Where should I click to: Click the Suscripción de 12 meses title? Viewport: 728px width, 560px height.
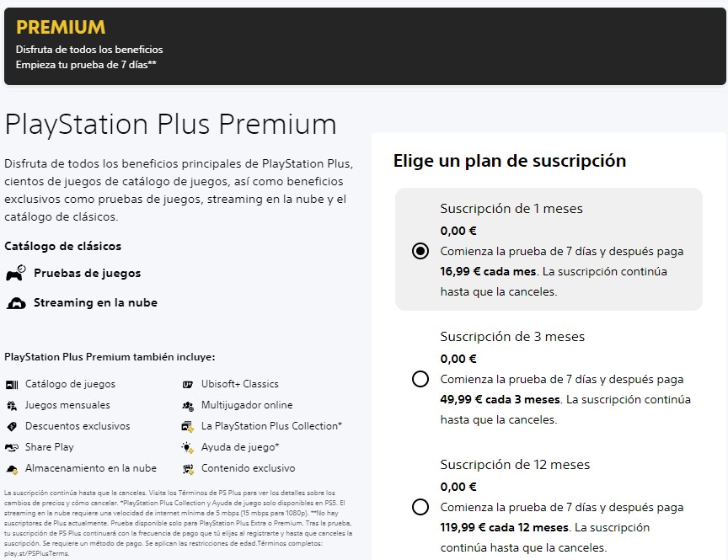pyautogui.click(x=515, y=465)
